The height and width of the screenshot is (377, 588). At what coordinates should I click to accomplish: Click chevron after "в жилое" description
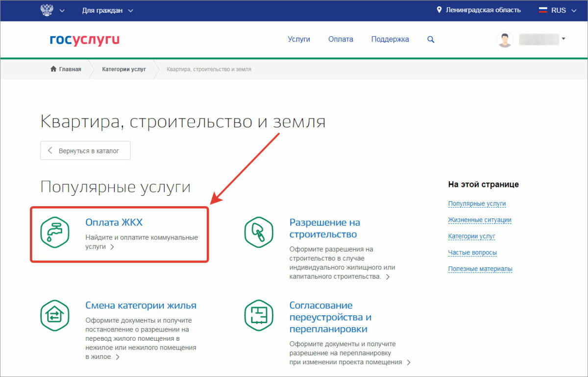118,357
